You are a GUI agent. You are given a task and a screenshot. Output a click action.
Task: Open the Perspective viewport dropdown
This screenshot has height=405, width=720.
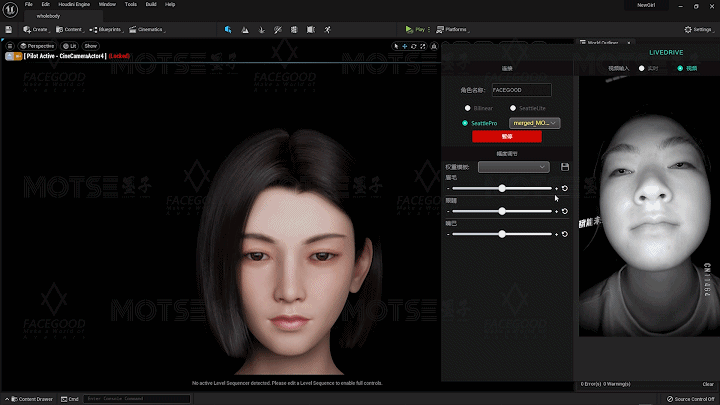[37, 46]
